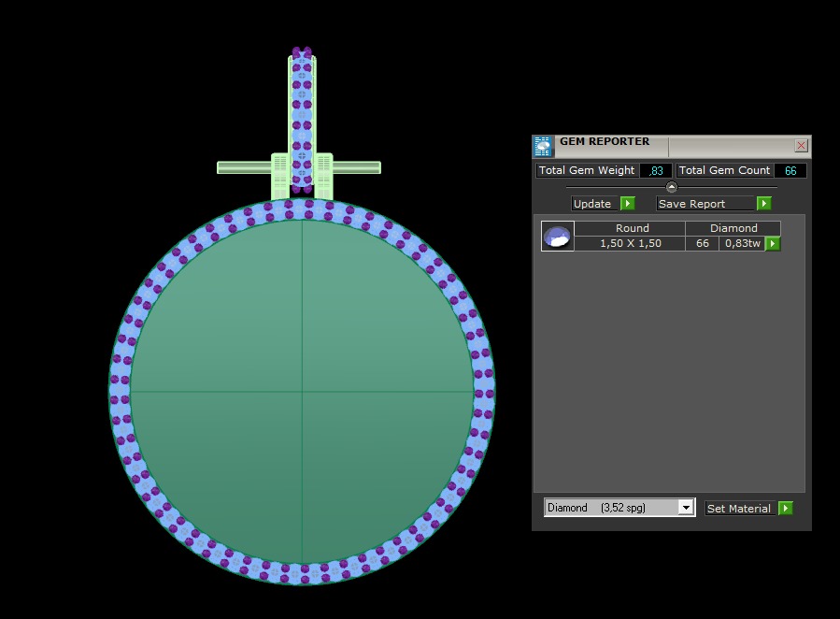
Task: Select the 1,50 X 1,50 size cell
Action: pos(630,243)
